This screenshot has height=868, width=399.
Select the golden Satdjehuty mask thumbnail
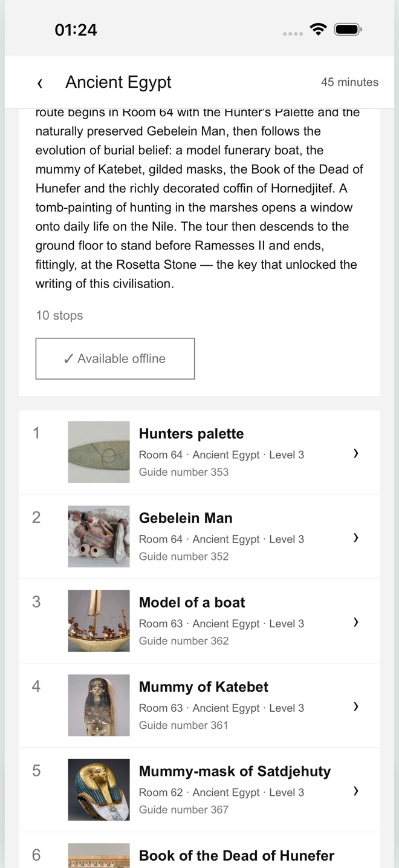99,790
